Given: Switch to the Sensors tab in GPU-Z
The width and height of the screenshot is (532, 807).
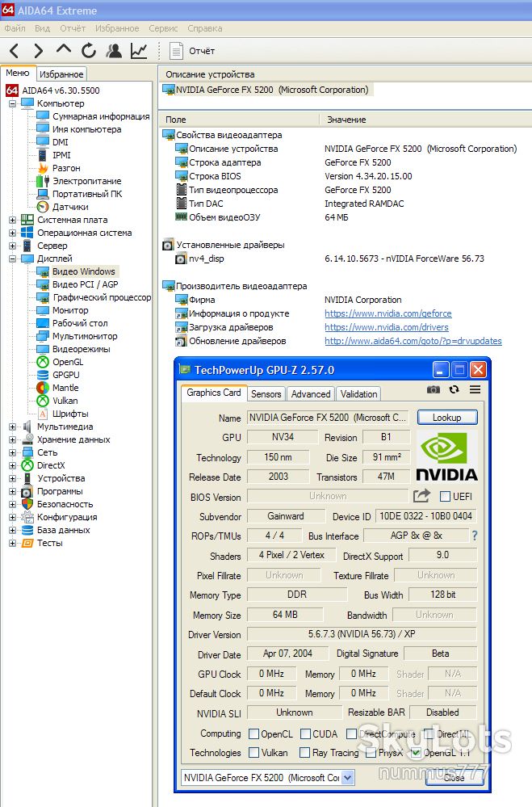Looking at the screenshot, I should [266, 393].
